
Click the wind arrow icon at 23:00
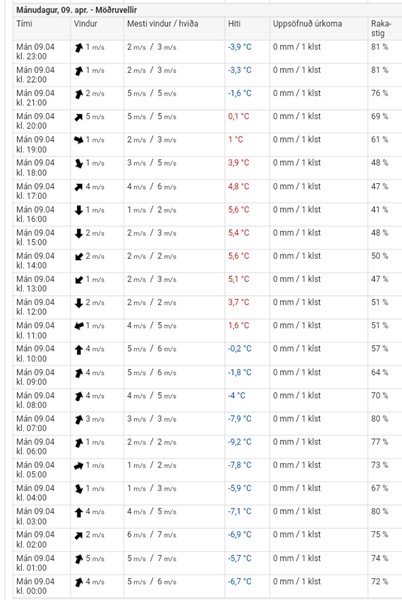click(x=79, y=48)
